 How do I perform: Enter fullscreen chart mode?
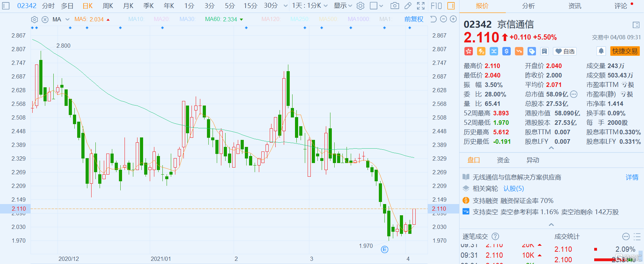tap(421, 6)
